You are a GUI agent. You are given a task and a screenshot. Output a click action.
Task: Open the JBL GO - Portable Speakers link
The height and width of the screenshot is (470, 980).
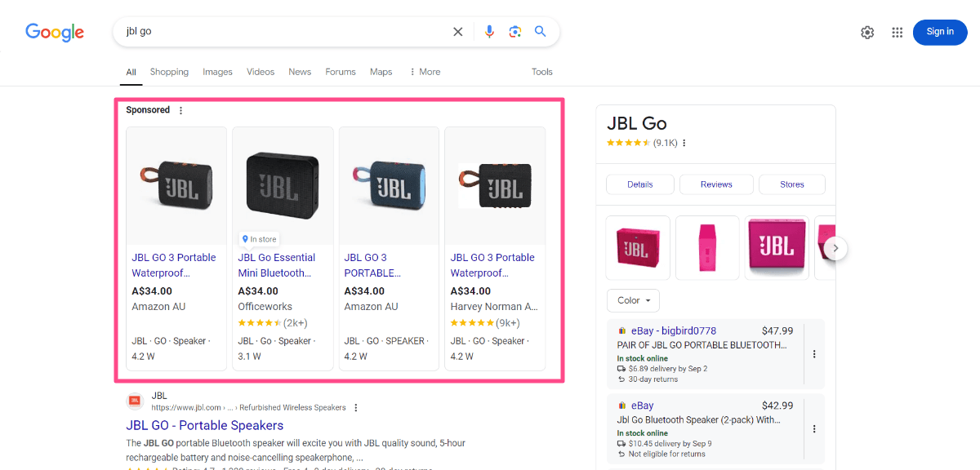tap(204, 425)
